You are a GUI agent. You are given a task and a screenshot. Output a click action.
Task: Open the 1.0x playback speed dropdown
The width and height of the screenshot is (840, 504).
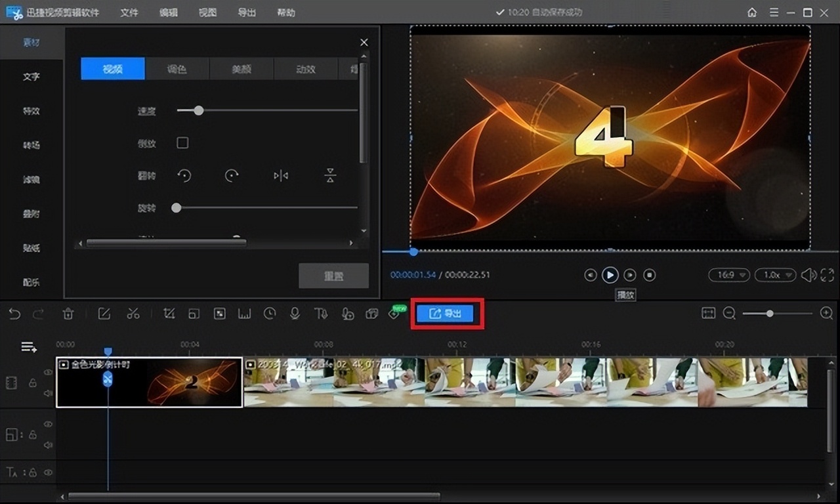(x=775, y=275)
